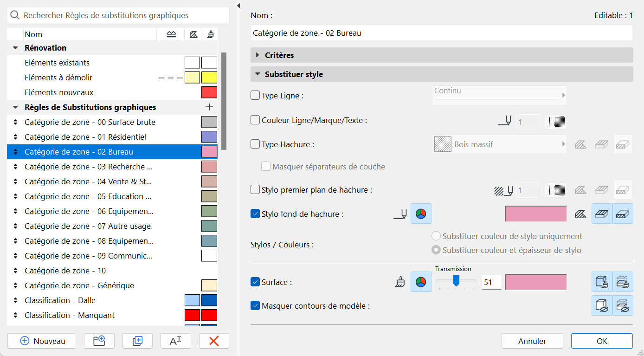The image size is (644, 356).
Task: Select Classification - Dalle rule
Action: pos(60,300)
